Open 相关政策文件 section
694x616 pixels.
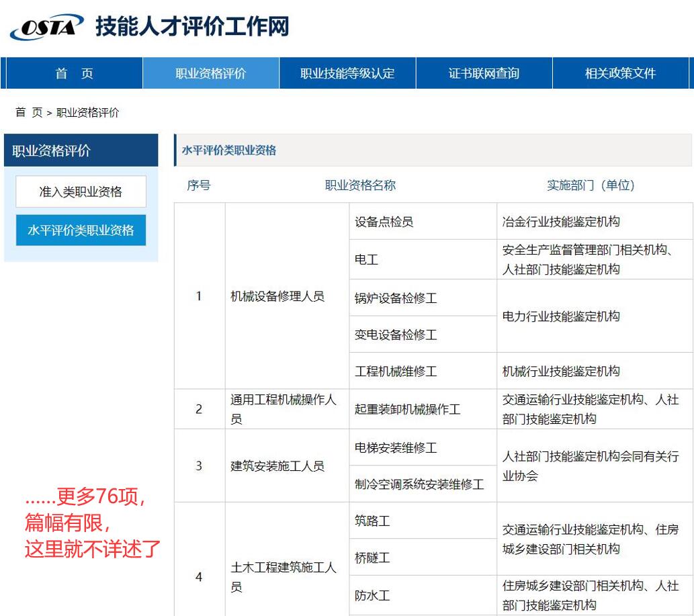pyautogui.click(x=621, y=73)
